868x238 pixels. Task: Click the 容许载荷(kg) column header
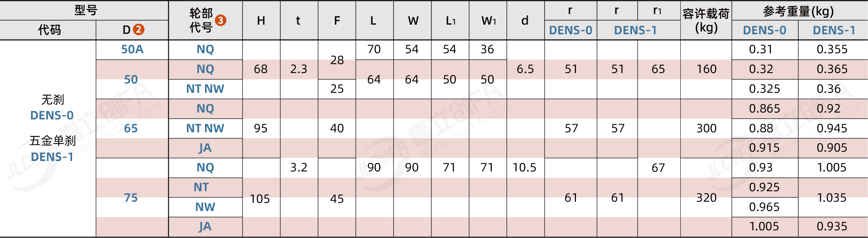point(706,20)
